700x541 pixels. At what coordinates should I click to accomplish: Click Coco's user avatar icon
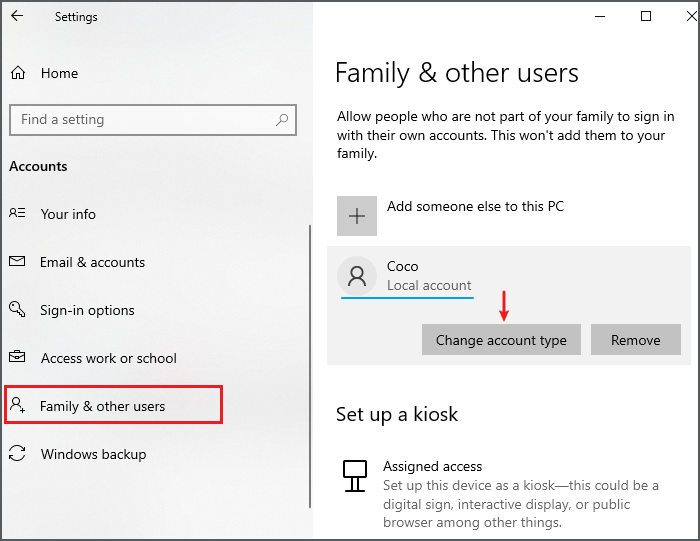(357, 276)
